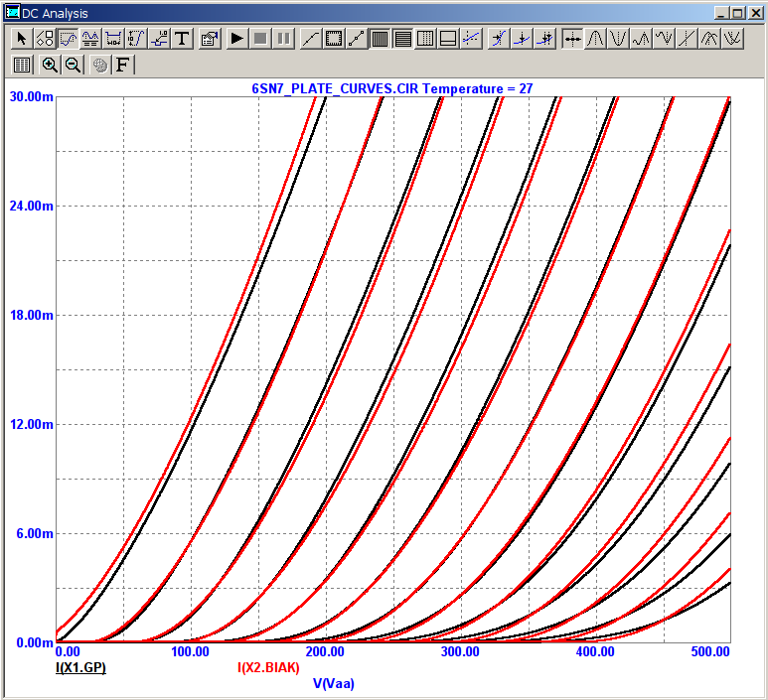The image size is (768, 700).
Task: Click the 500.00 x-axis value
Action: pyautogui.click(x=710, y=651)
